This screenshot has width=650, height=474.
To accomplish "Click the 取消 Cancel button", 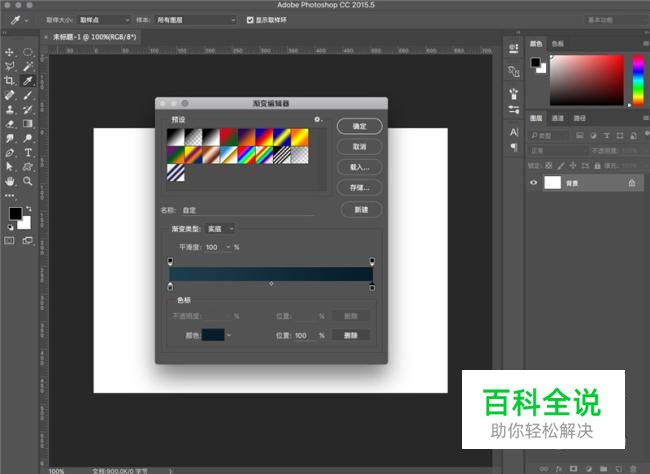I will click(x=359, y=147).
